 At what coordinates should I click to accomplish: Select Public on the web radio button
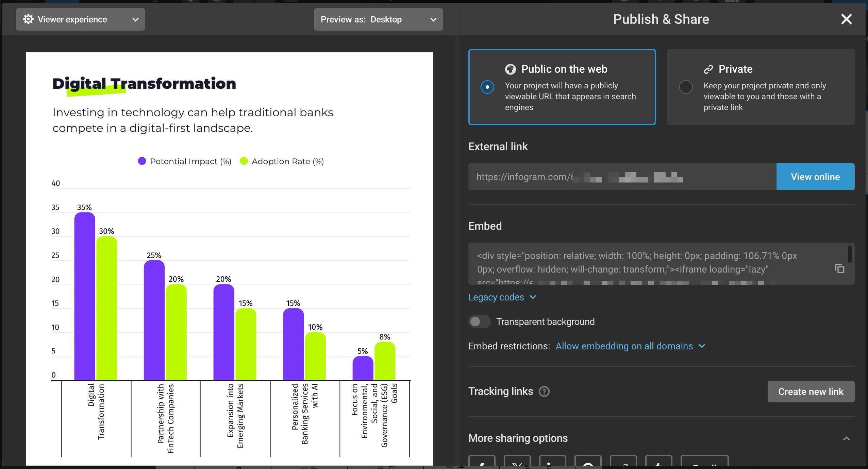(487, 87)
